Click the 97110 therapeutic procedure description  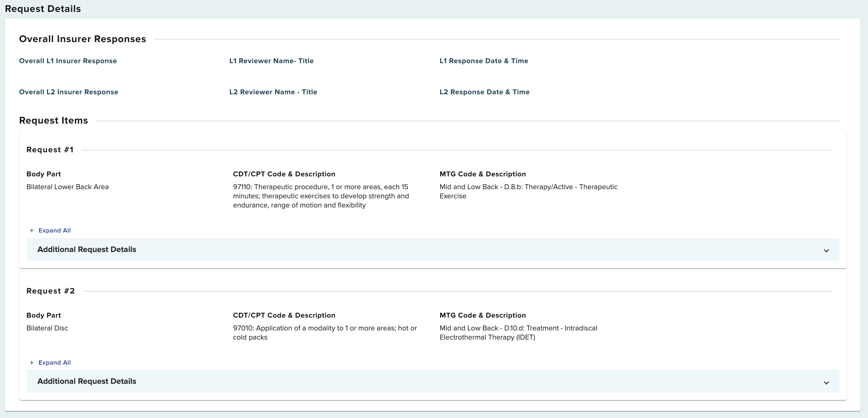point(320,196)
